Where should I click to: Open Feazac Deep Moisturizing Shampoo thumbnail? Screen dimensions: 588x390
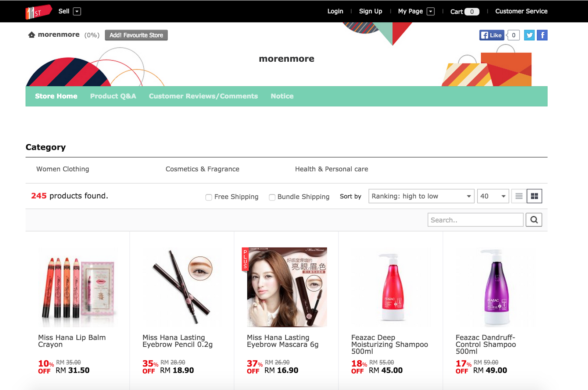point(391,287)
